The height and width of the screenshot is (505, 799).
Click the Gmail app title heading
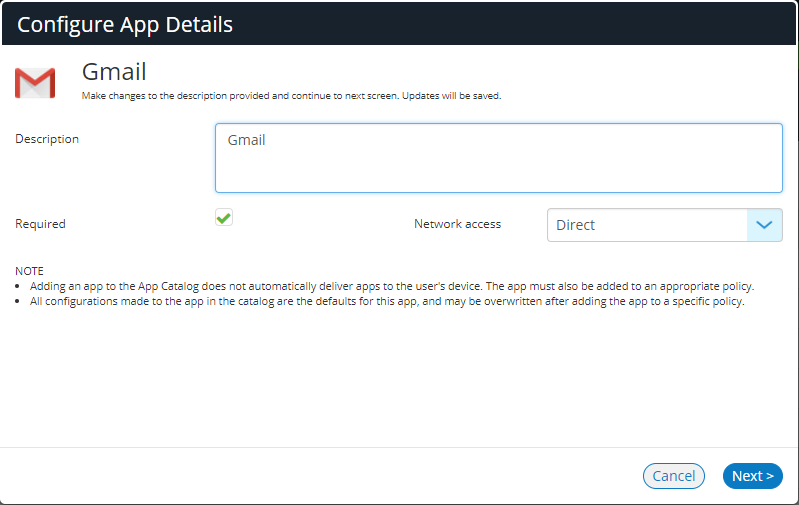click(x=114, y=72)
